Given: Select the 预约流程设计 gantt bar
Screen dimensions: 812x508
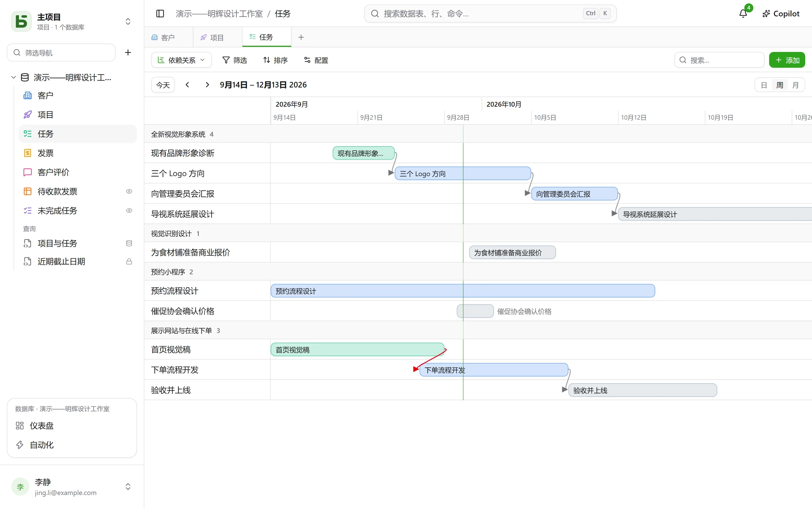Looking at the screenshot, I should point(463,291).
